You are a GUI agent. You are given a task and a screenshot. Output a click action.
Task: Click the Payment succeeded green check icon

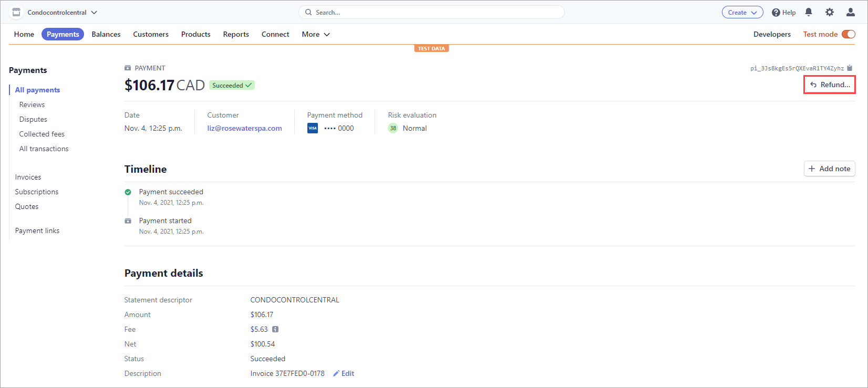point(128,192)
